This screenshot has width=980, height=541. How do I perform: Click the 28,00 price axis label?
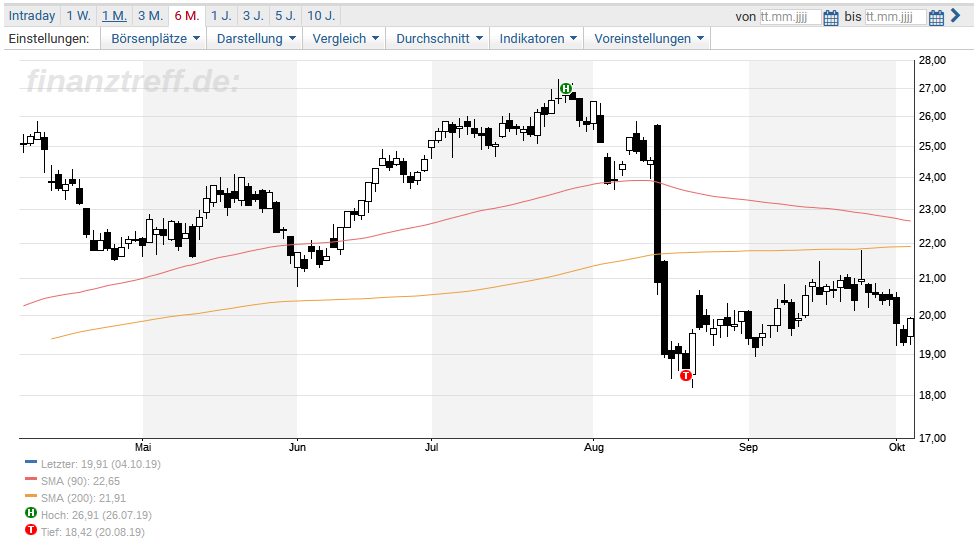[x=932, y=61]
